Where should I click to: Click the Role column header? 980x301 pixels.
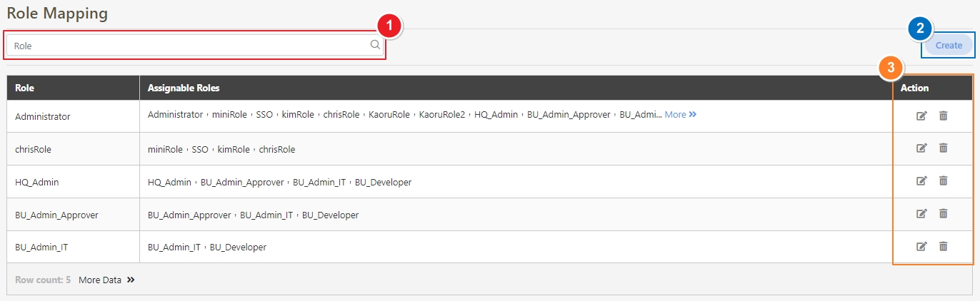click(25, 88)
